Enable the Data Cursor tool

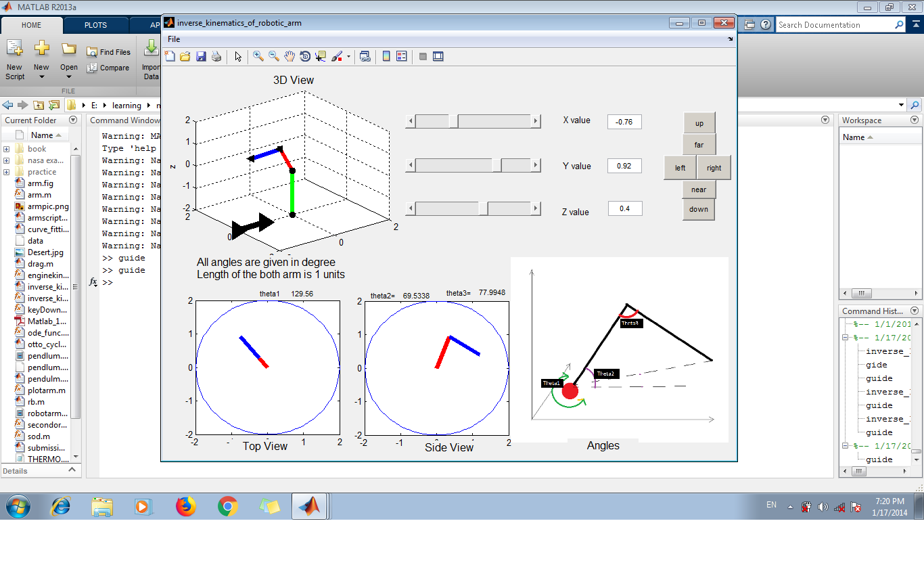coord(320,56)
